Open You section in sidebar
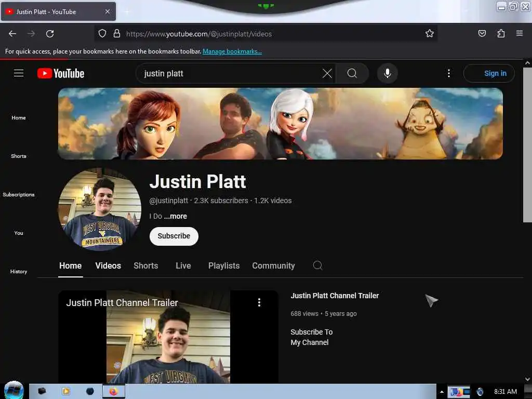 (19, 233)
